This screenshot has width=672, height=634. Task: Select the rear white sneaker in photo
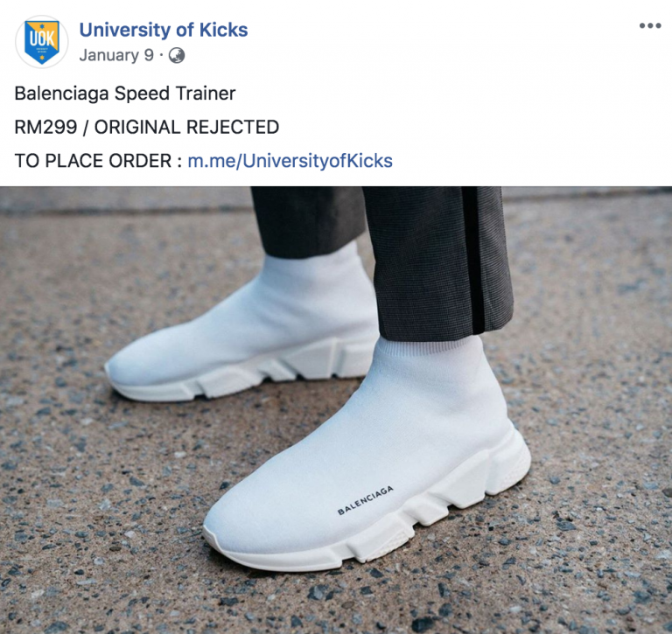click(x=240, y=325)
